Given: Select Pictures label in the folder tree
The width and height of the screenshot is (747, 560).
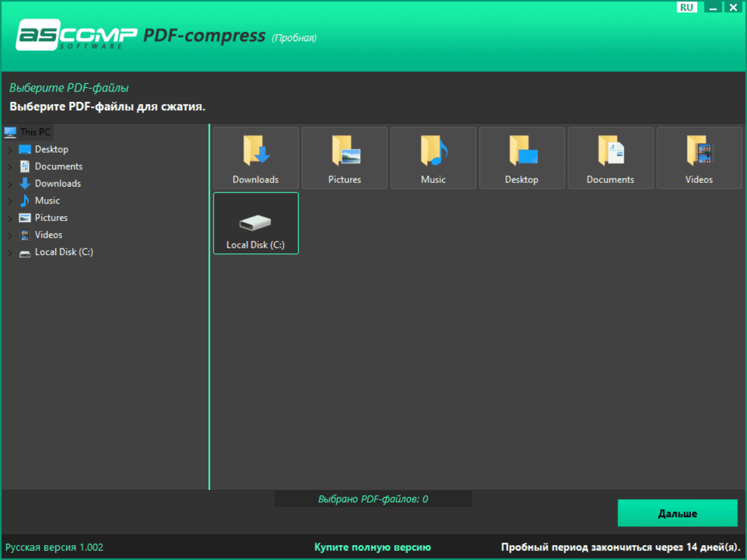Looking at the screenshot, I should 51,218.
